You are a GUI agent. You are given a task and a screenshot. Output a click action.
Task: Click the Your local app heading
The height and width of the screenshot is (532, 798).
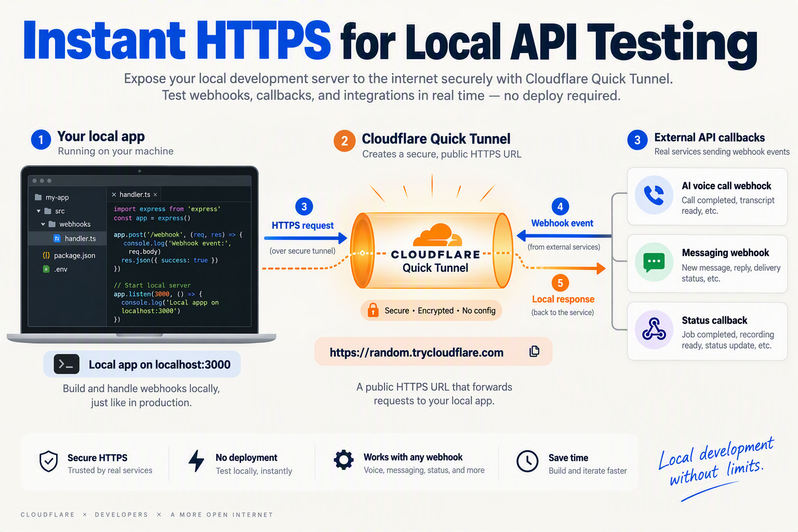pyautogui.click(x=101, y=137)
